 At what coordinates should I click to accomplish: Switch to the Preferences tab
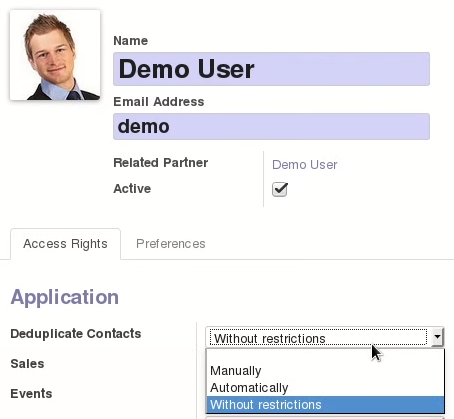[x=171, y=244]
